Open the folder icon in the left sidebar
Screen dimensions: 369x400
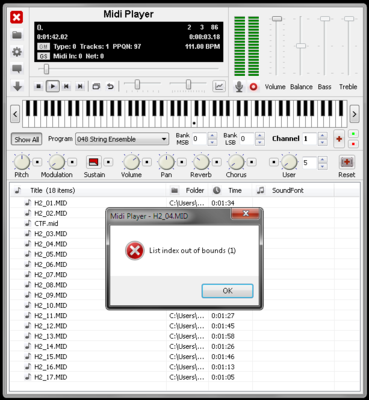(17, 35)
